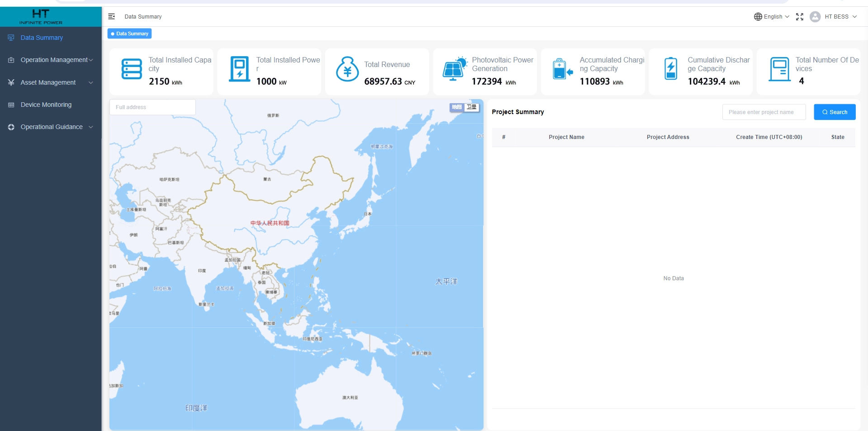Switch map to satellite view (卫星)
The height and width of the screenshot is (431, 868).
pyautogui.click(x=471, y=107)
